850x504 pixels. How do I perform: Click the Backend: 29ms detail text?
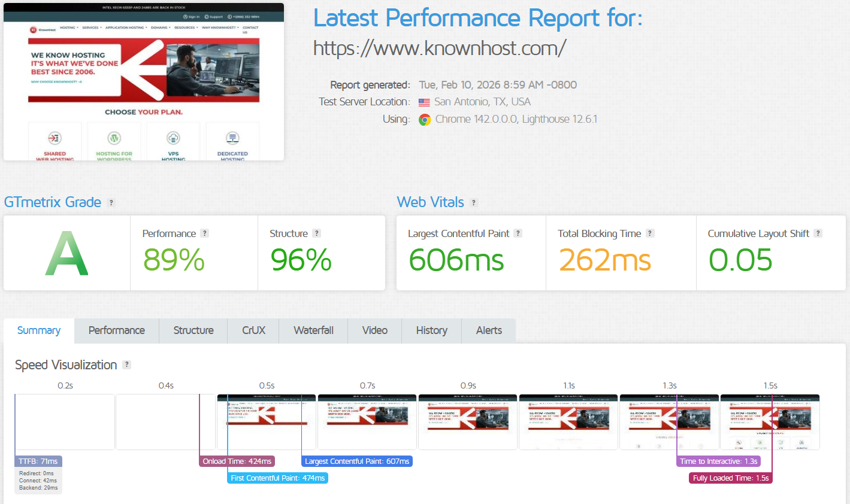[x=38, y=488]
